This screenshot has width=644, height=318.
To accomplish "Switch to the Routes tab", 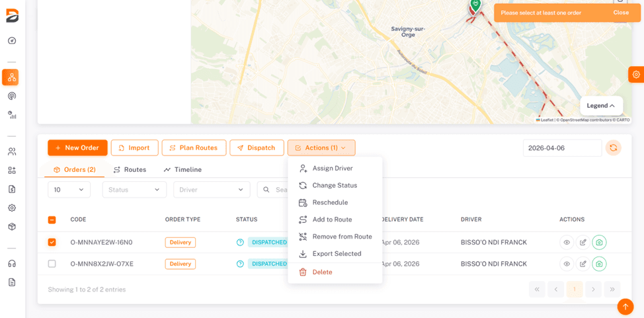I will pos(130,170).
